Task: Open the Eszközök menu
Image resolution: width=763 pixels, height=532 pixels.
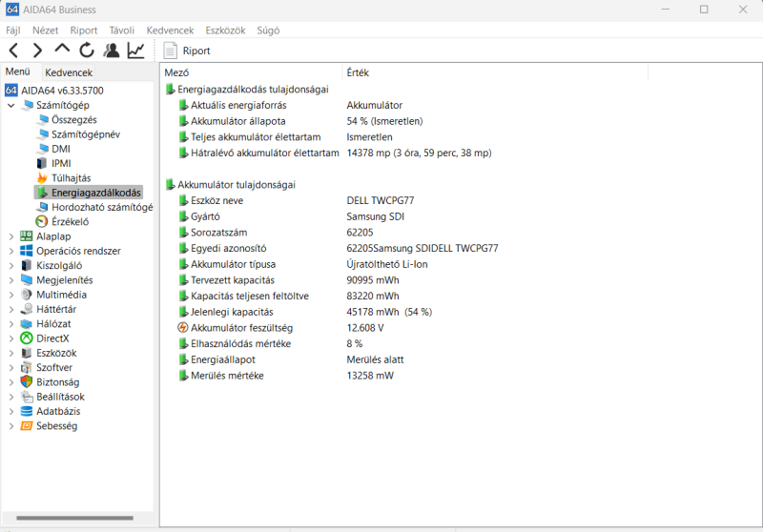Action: [x=225, y=31]
